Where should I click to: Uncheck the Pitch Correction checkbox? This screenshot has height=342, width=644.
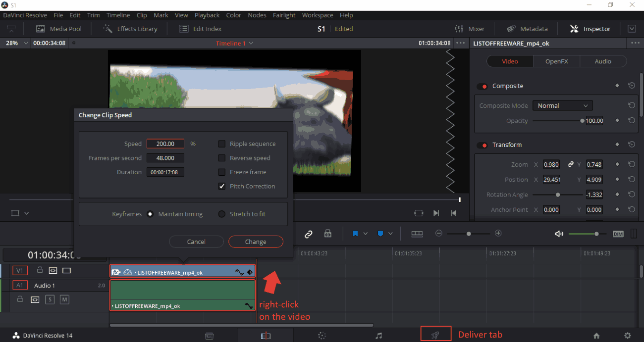point(221,186)
